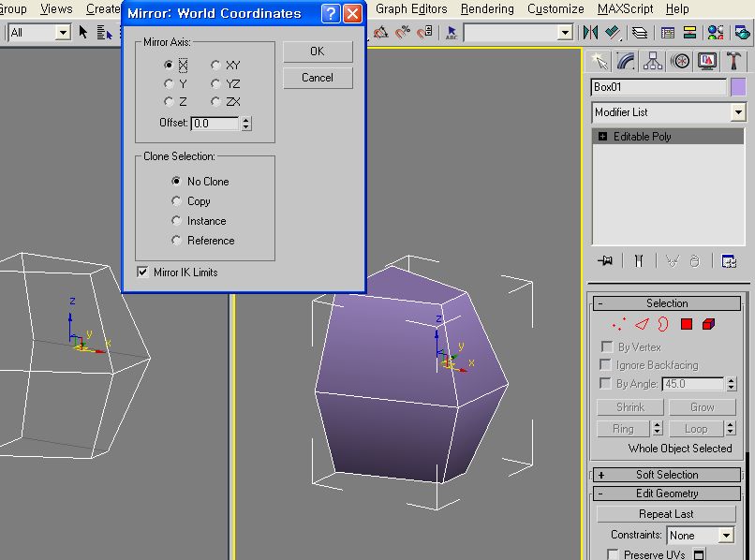Choose Copy clone selection option

click(x=176, y=200)
